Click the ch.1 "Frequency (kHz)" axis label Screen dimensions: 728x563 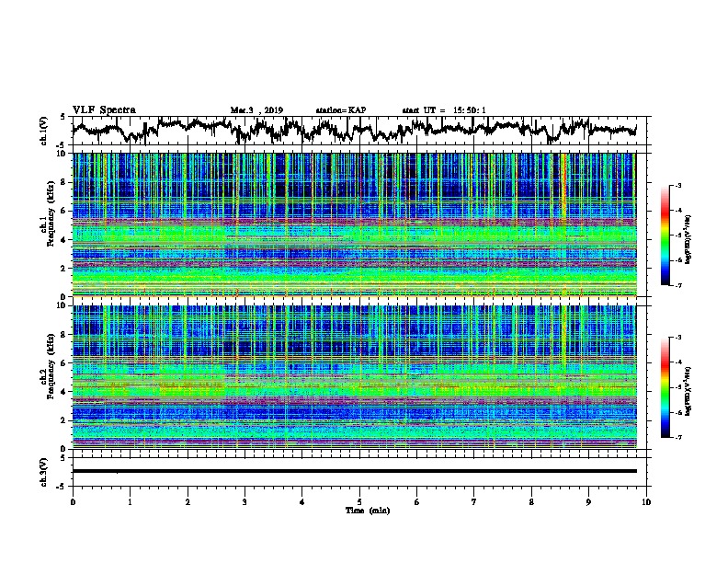click(x=51, y=213)
